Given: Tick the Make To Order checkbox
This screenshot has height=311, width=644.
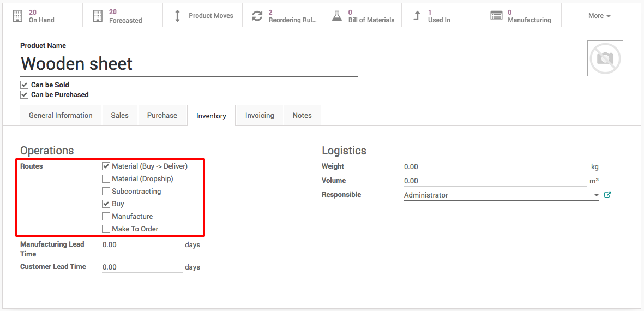Looking at the screenshot, I should 106,229.
